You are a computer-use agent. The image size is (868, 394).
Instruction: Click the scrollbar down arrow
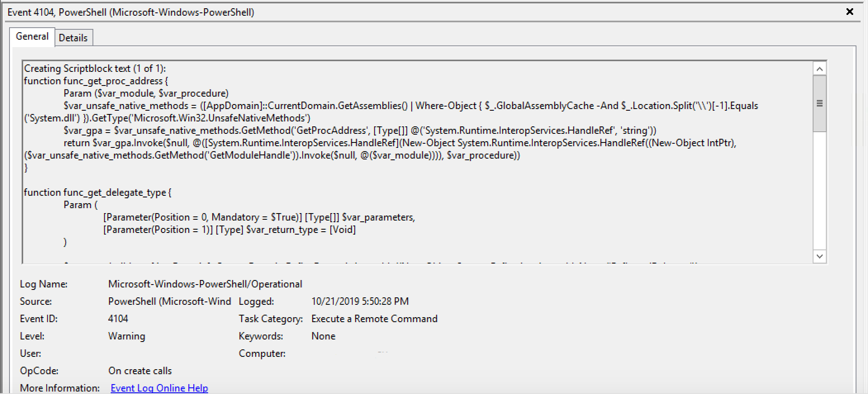[x=819, y=256]
